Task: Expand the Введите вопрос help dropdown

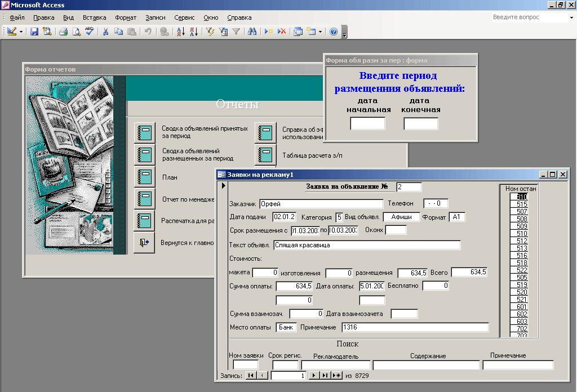Action: [x=571, y=17]
